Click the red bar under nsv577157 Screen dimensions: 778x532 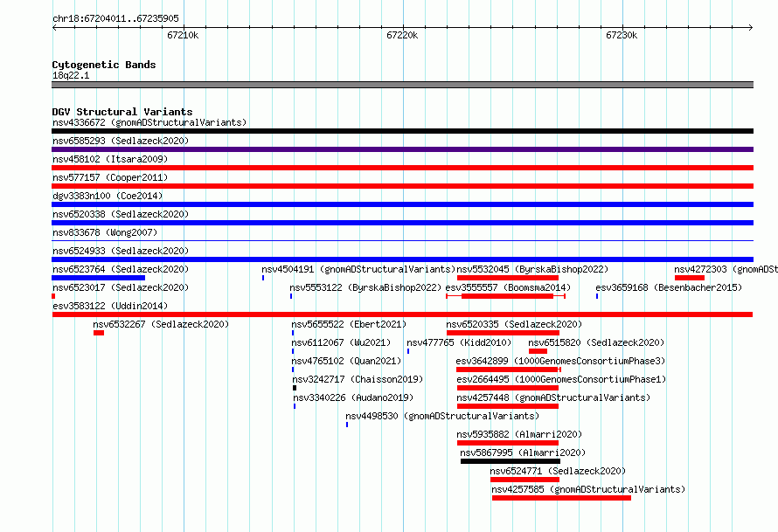point(402,186)
